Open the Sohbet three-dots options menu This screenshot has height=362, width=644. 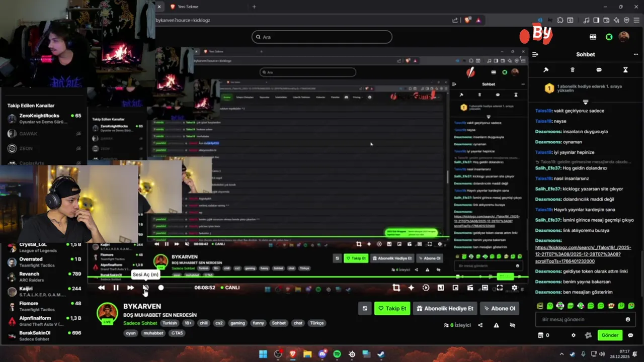point(635,54)
